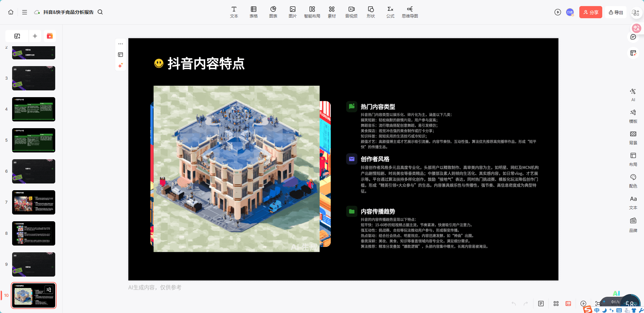
Task: Add a new slide with plus button
Action: click(35, 36)
